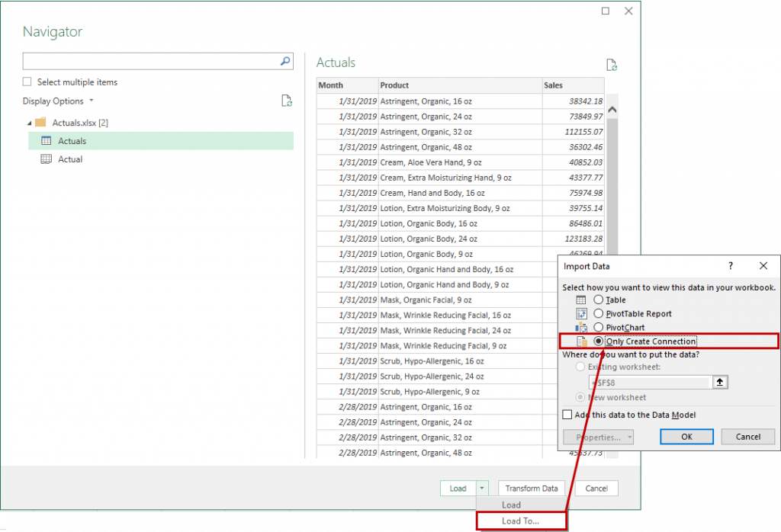Click inside the Navigator search box
781x532 pixels.
(x=153, y=61)
